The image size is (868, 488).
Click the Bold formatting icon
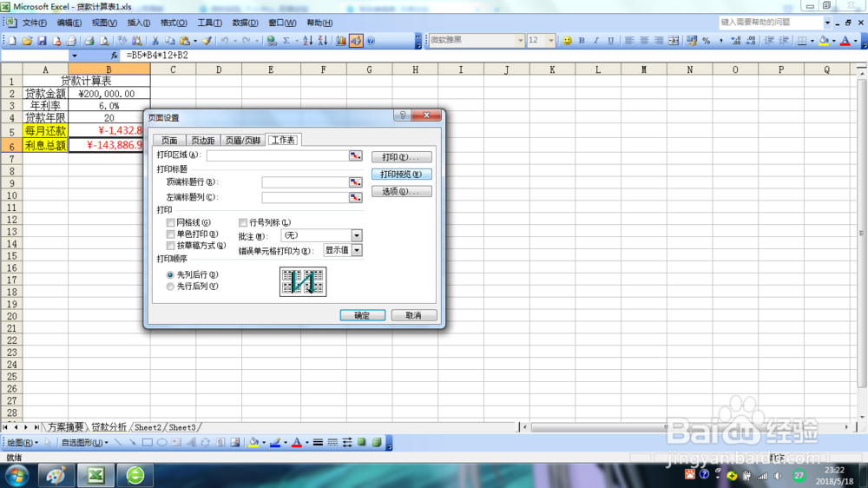pos(582,41)
